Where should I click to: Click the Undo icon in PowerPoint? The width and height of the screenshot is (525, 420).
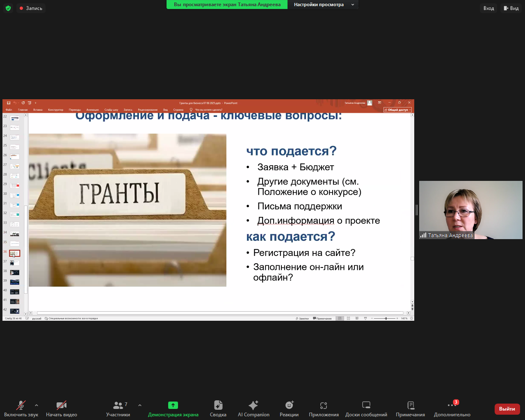(15, 103)
